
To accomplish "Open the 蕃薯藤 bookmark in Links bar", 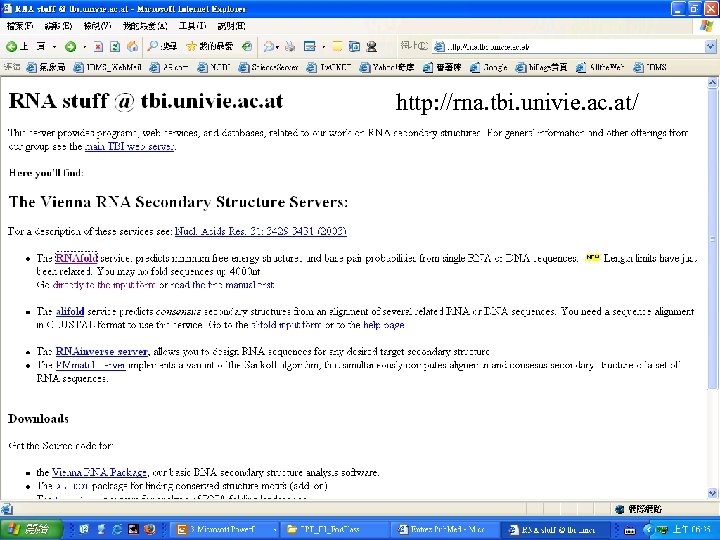I will (442, 68).
